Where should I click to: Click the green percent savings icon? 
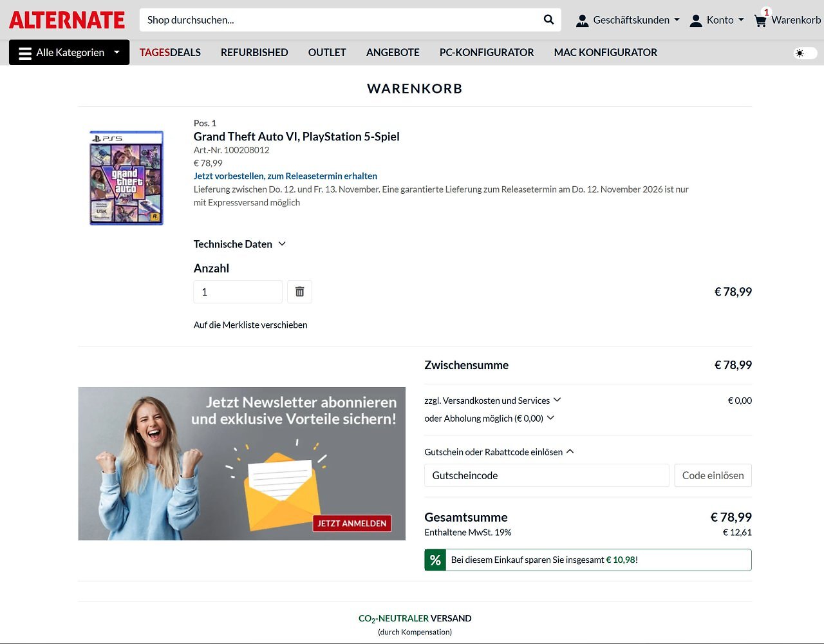435,560
